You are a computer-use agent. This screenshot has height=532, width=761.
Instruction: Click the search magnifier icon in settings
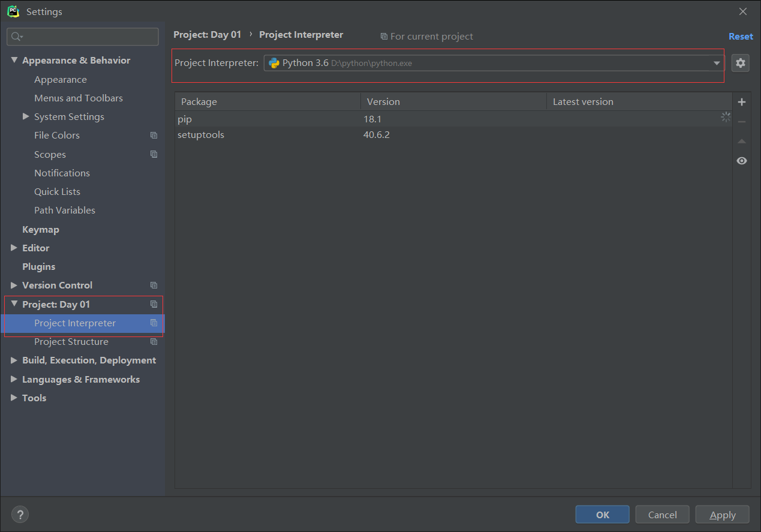point(17,37)
